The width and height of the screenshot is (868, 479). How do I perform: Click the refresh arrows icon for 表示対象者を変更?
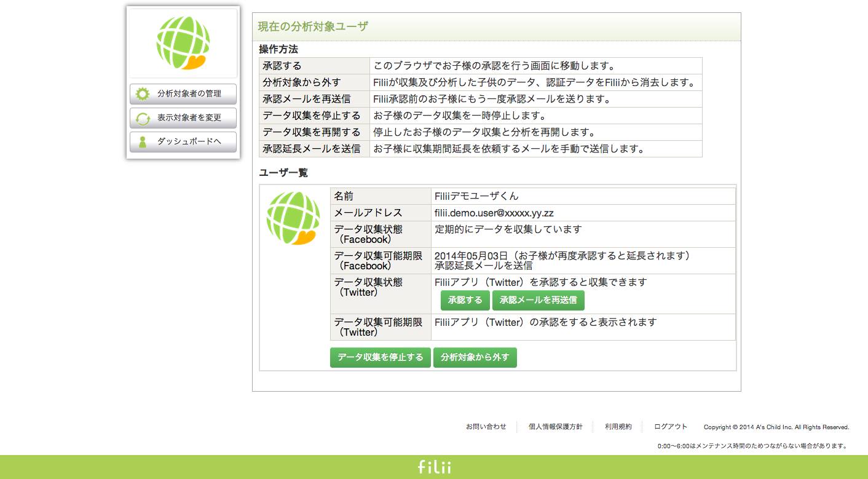click(x=143, y=118)
